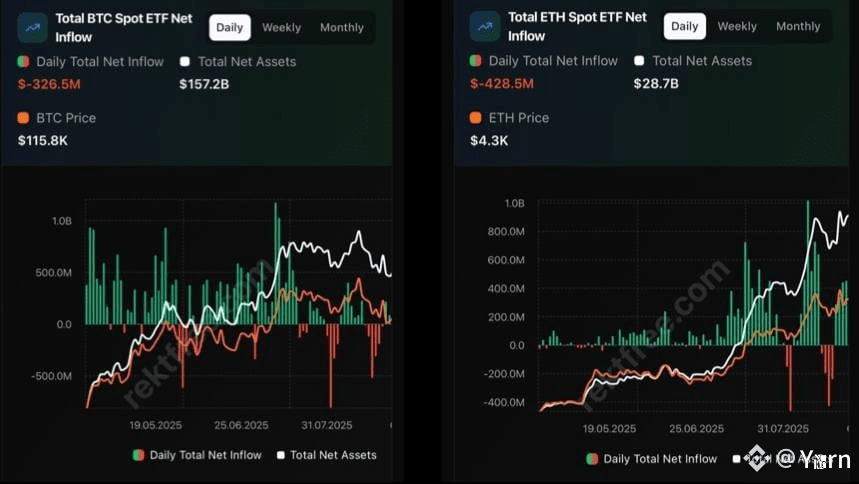Click the 31.07.2025 date on ETH chart axis
Image resolution: width=859 pixels, height=484 pixels.
(783, 429)
